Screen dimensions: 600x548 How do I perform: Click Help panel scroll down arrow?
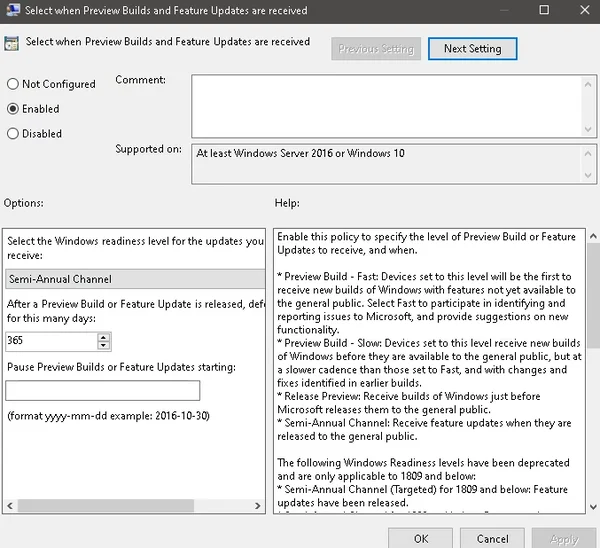593,507
